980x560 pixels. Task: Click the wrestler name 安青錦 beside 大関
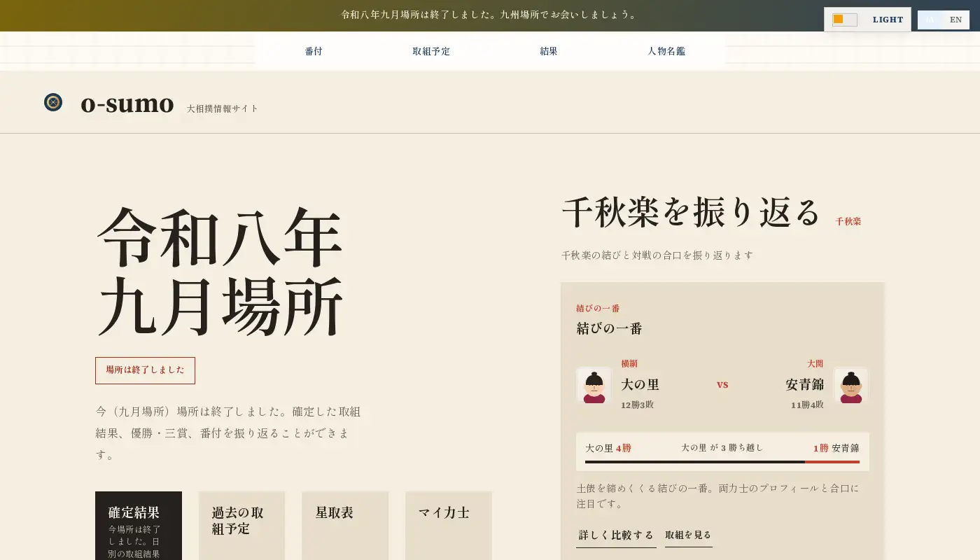point(804,384)
